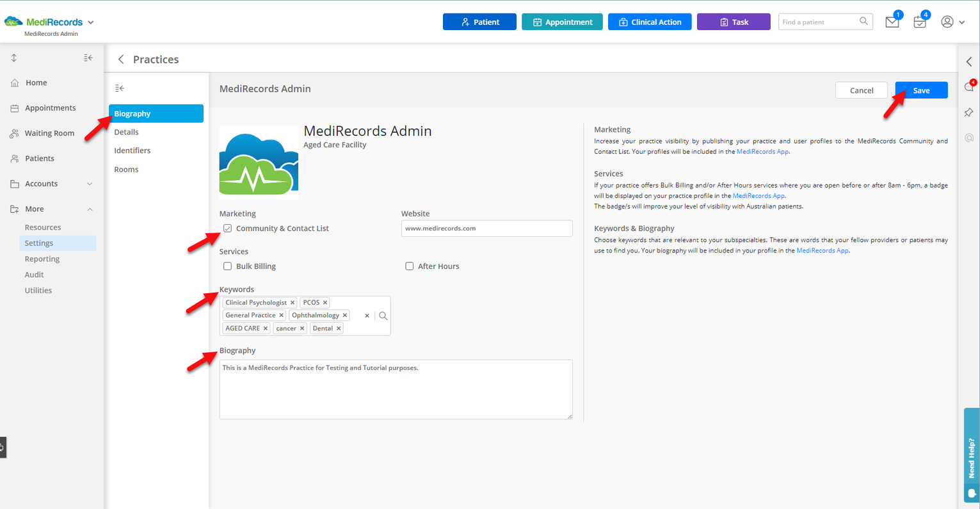Click the pin icon on right rail
The width and height of the screenshot is (980, 509).
pos(969,113)
